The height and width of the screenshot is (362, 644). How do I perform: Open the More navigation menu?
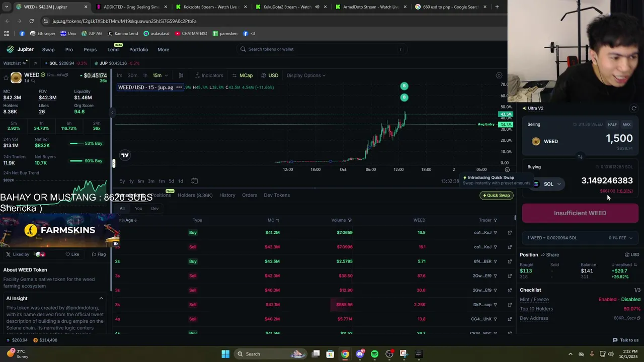[x=163, y=50]
